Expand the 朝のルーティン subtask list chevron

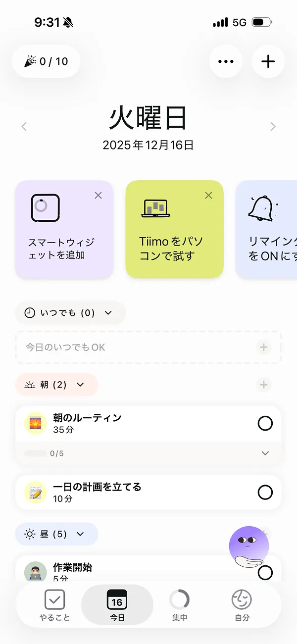[x=265, y=453]
